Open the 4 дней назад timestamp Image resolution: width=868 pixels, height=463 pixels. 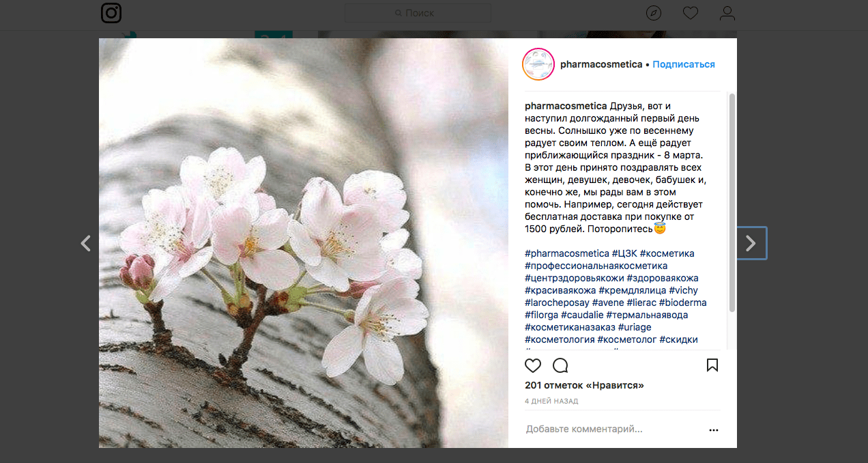pos(551,402)
